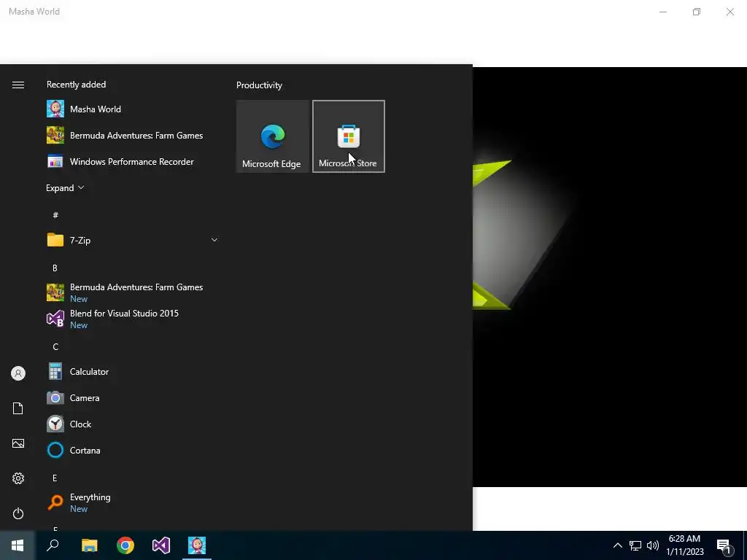The width and height of the screenshot is (747, 560).
Task: Click the letter 'E' index header
Action: [x=55, y=478]
